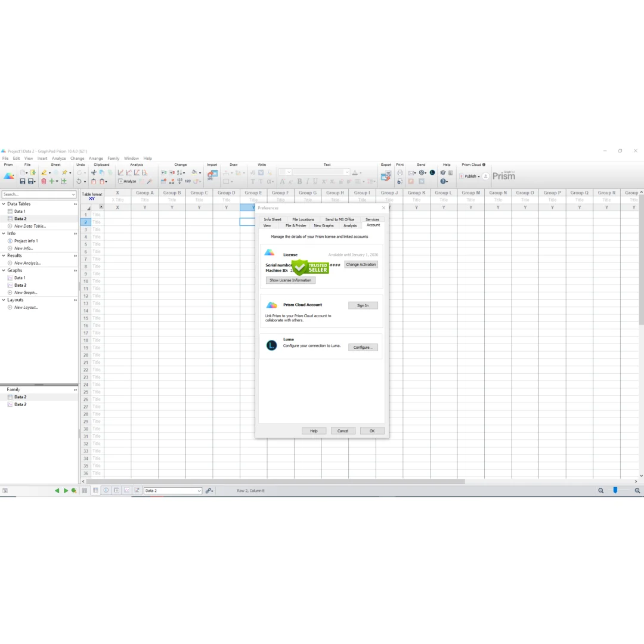Screen dimensions: 644x644
Task: Click the Luma icon in Send section
Action: 432,172
